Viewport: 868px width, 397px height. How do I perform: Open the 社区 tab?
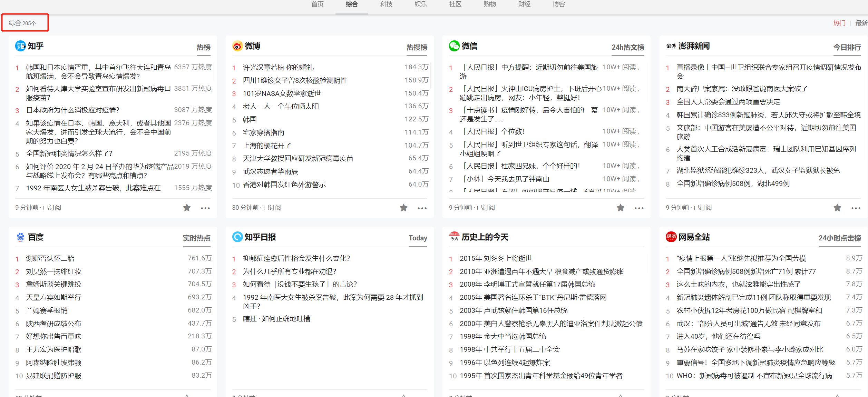(x=455, y=4)
